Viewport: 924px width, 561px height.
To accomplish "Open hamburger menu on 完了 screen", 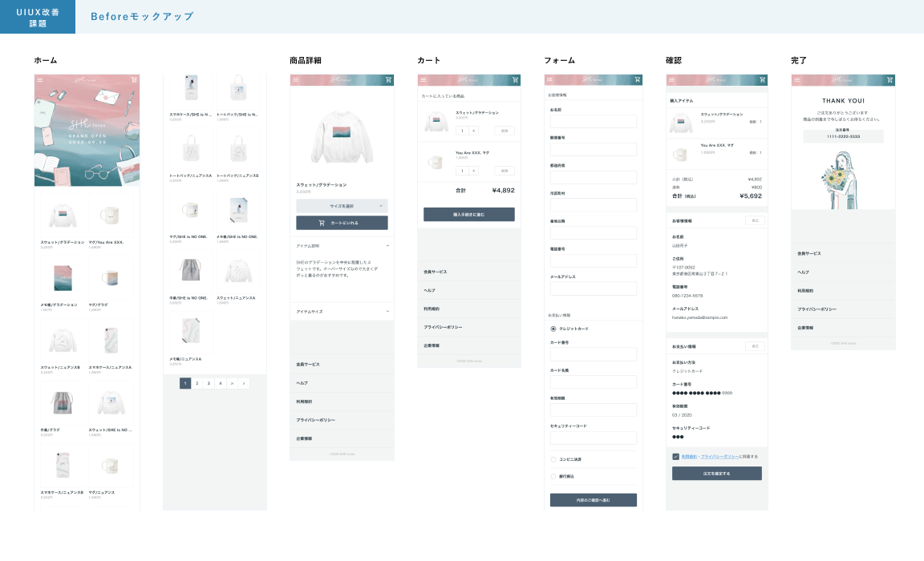I will tap(796, 80).
